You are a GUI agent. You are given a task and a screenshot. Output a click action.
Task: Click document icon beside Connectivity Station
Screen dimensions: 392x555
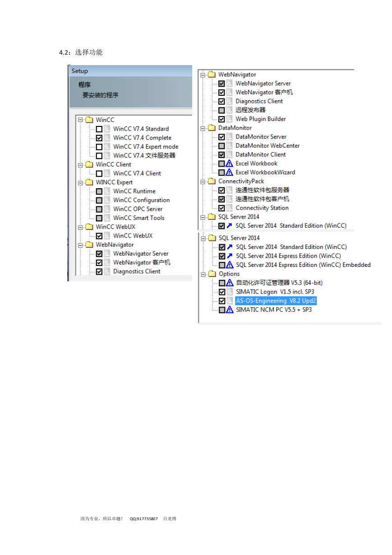click(230, 208)
